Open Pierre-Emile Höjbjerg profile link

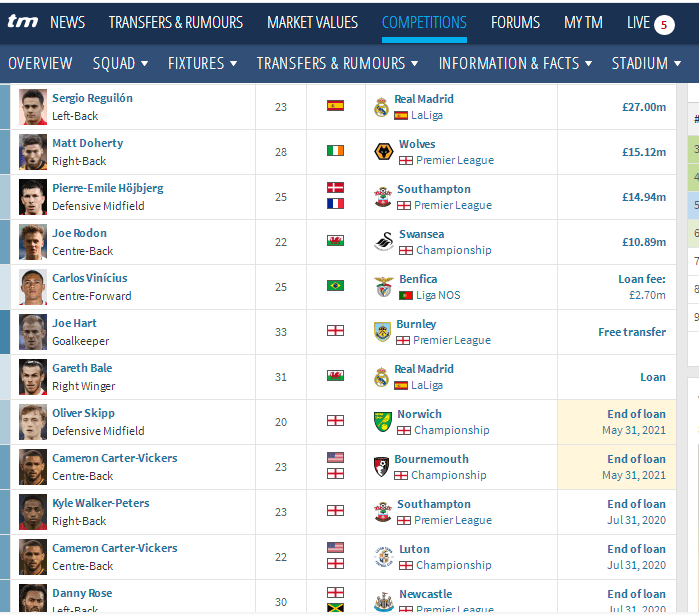(x=108, y=188)
